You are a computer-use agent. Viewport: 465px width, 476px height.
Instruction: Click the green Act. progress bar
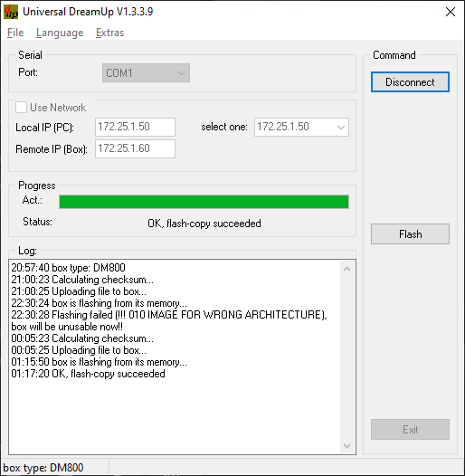coord(204,202)
